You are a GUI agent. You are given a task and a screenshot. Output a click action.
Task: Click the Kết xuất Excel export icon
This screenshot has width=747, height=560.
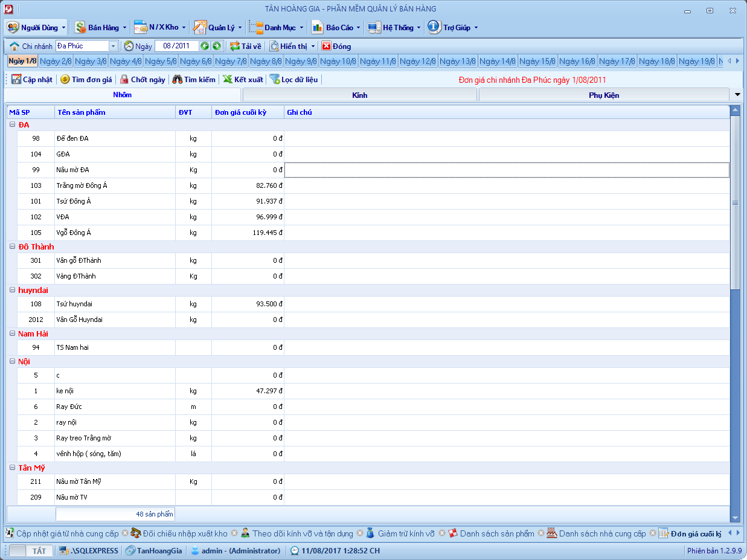[x=227, y=80]
